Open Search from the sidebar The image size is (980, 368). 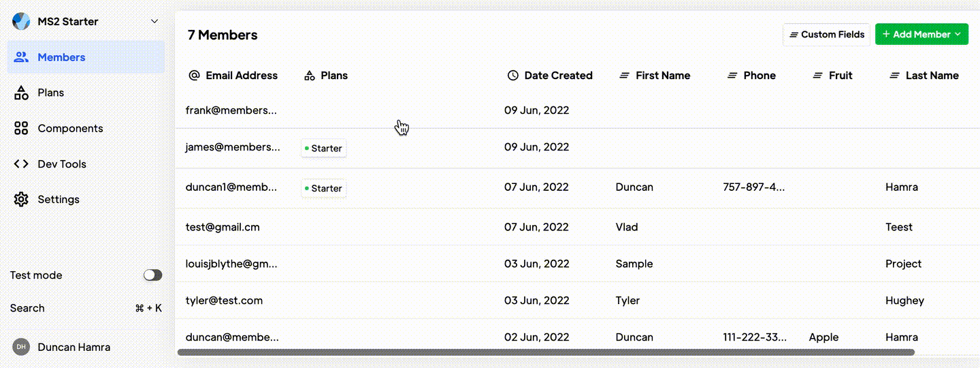point(27,308)
